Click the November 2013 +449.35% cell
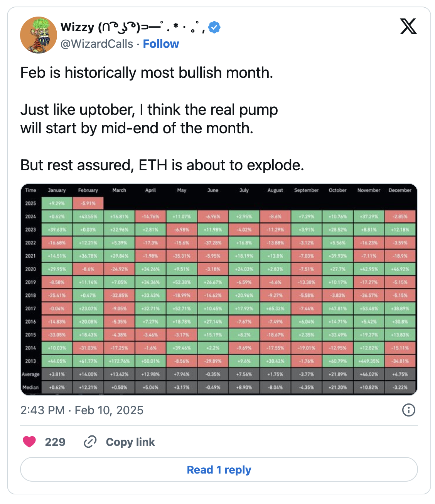This screenshot has width=435, height=504. coord(369,361)
